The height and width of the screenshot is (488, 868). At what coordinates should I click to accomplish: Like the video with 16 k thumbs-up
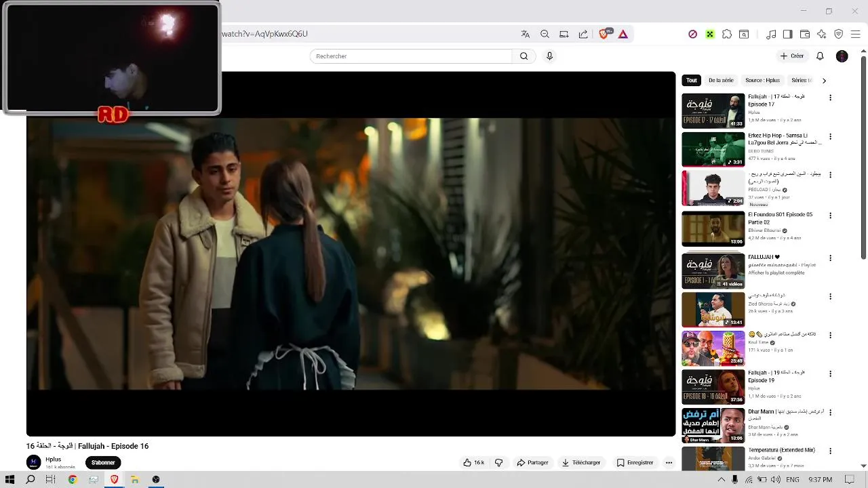coord(474,463)
